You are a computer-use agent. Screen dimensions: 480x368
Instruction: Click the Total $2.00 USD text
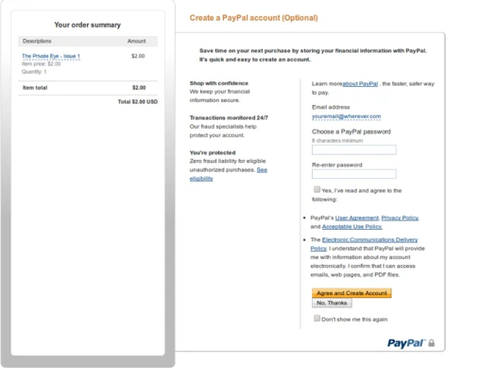[138, 102]
